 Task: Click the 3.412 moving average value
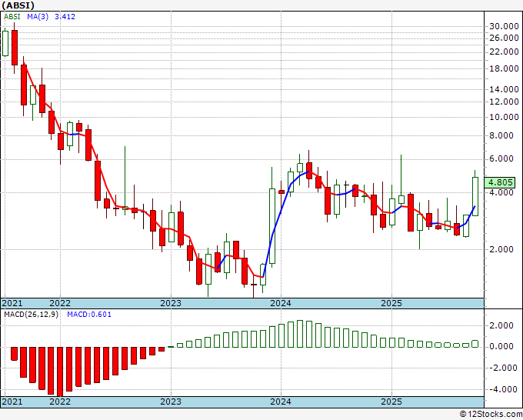pyautogui.click(x=65, y=16)
